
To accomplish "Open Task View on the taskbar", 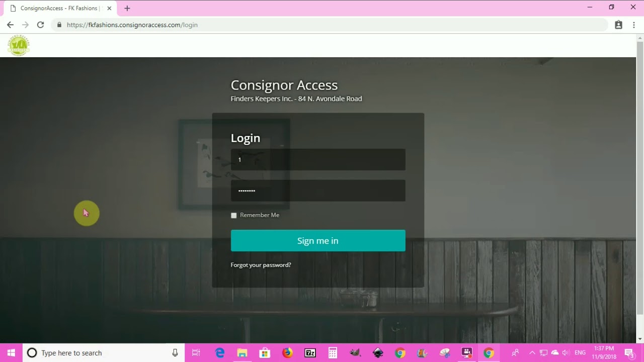I will coord(196,353).
